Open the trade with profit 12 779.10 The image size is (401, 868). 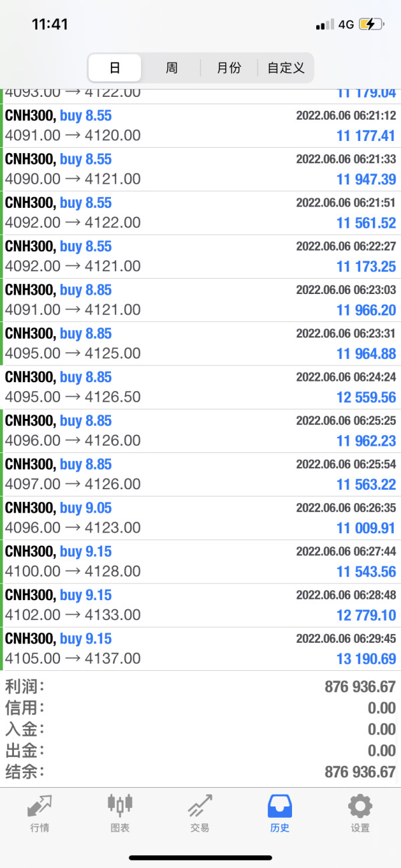200,605
